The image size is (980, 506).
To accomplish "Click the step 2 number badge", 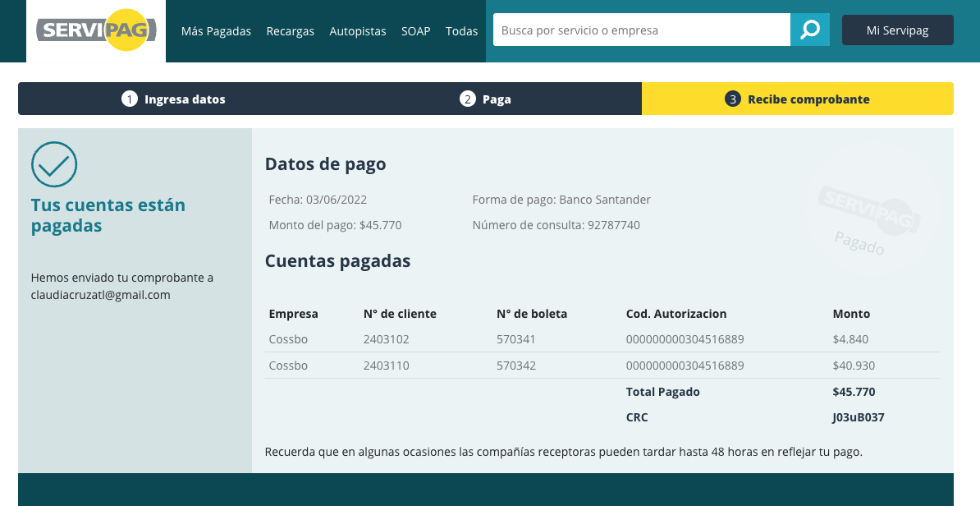I will (x=467, y=99).
